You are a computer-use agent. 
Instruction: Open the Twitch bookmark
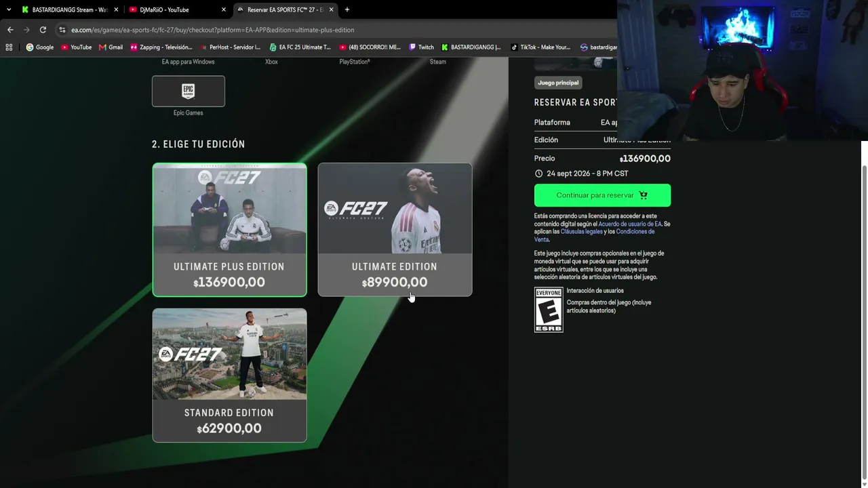421,47
